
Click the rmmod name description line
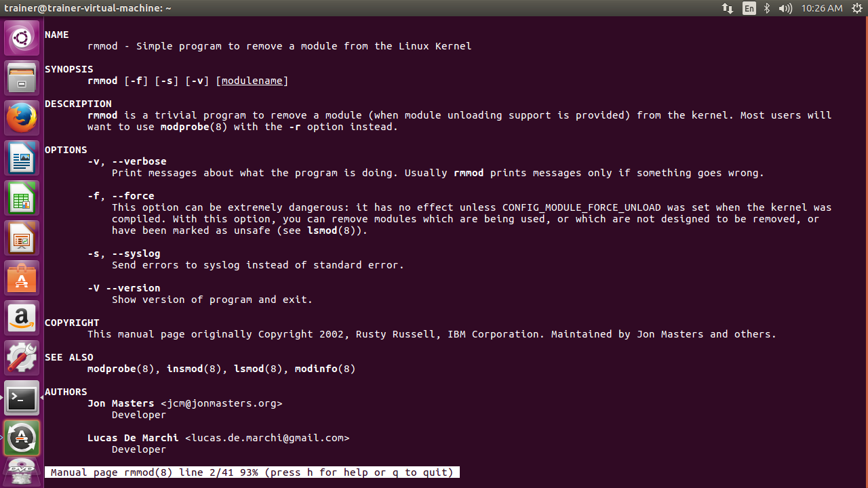pos(279,46)
